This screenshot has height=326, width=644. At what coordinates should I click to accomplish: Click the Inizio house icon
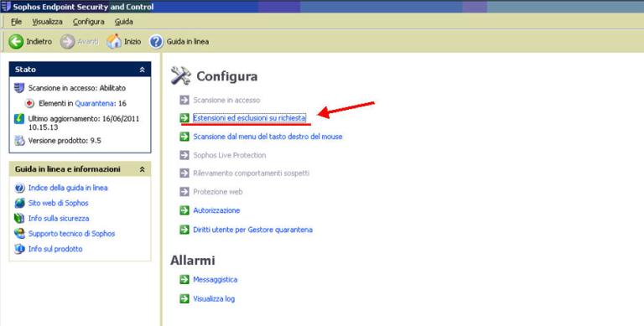tap(114, 41)
